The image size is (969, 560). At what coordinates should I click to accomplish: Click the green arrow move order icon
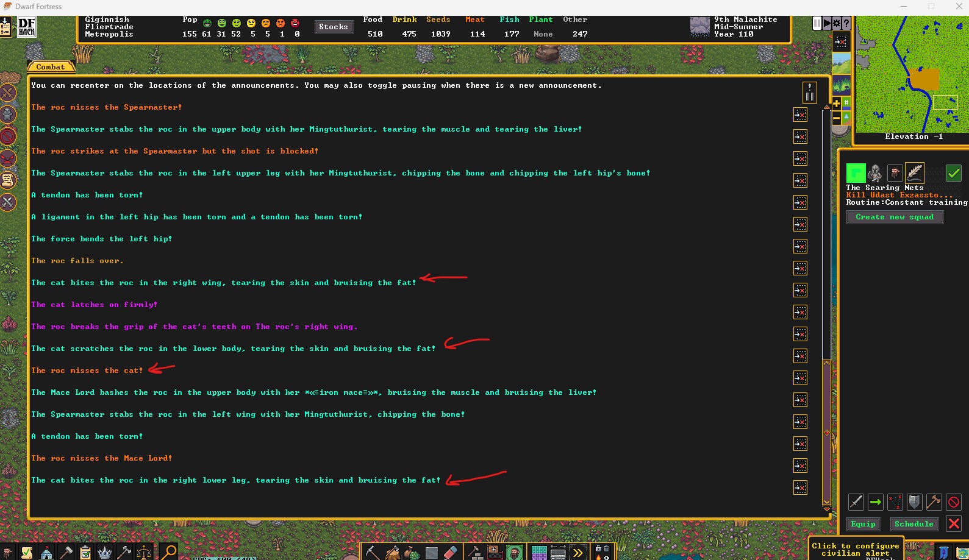876,502
